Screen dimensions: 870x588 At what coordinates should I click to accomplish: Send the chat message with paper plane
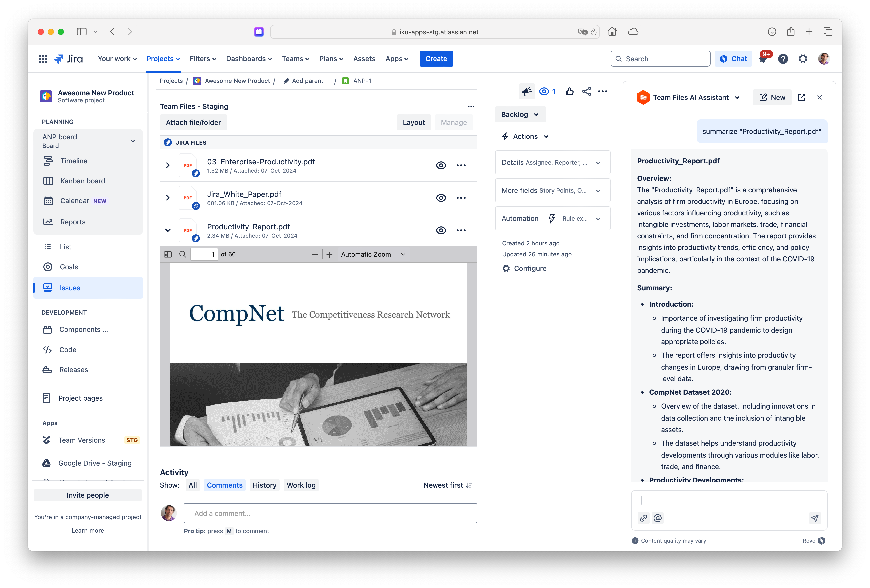tap(815, 518)
